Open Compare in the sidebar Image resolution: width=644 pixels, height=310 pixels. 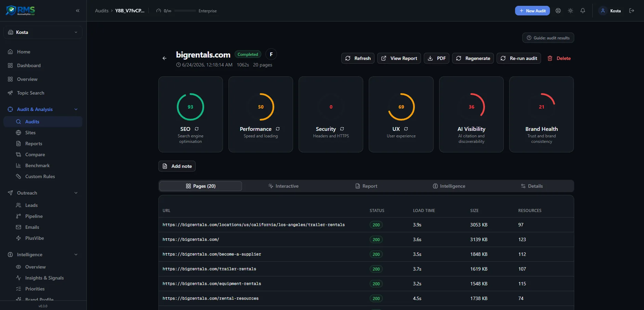[43, 154]
